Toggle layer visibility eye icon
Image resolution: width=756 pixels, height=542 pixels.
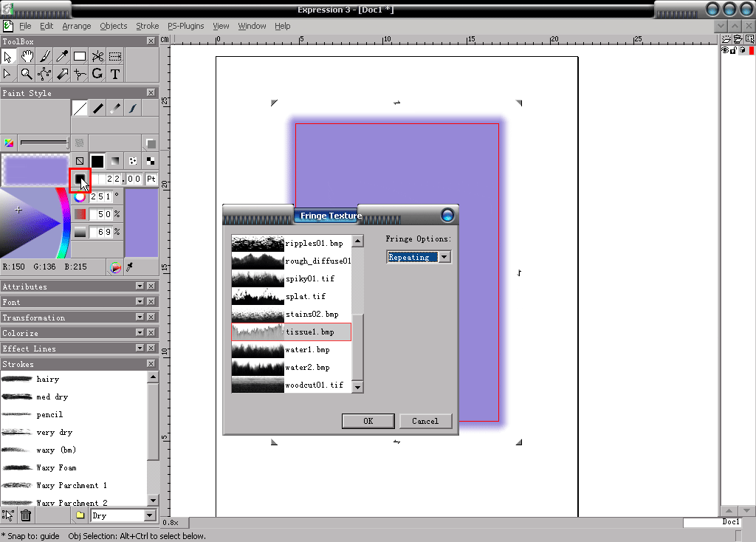tap(725, 50)
